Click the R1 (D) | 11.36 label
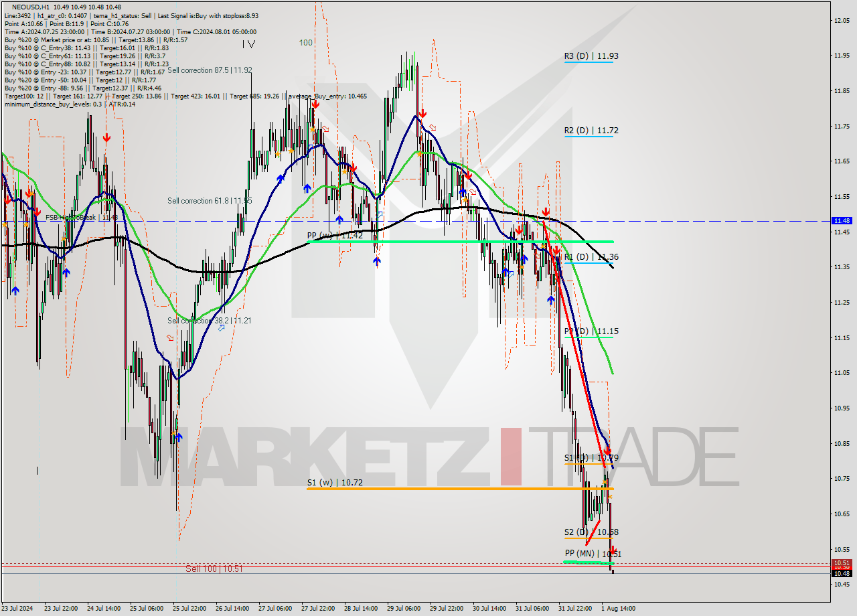 [x=591, y=257]
